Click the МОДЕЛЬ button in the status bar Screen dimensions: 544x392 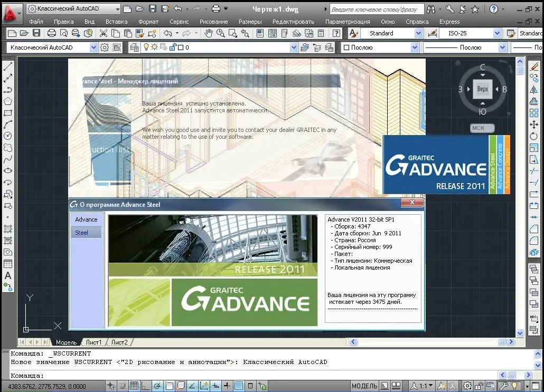pyautogui.click(x=364, y=386)
